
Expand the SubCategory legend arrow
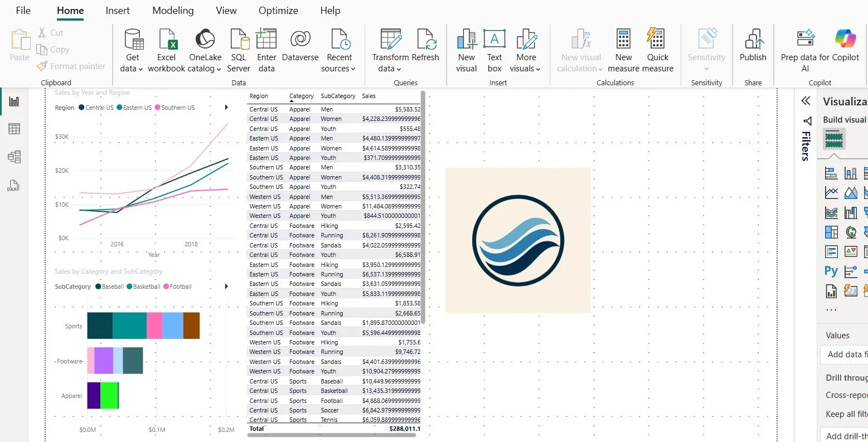click(x=226, y=286)
